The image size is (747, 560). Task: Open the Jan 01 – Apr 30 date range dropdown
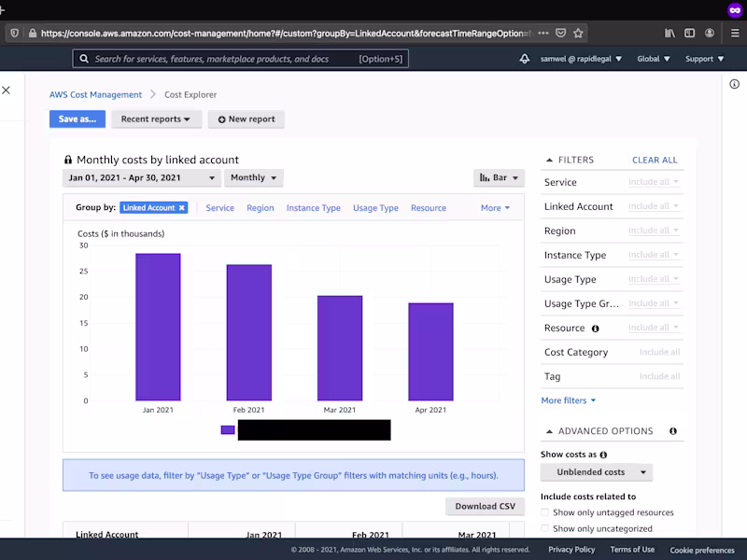tap(141, 177)
